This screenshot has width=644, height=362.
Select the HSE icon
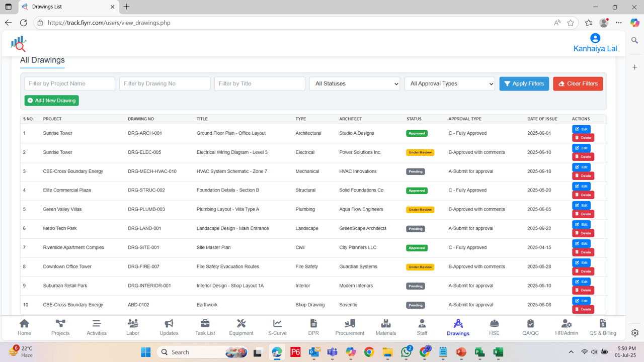[494, 327]
